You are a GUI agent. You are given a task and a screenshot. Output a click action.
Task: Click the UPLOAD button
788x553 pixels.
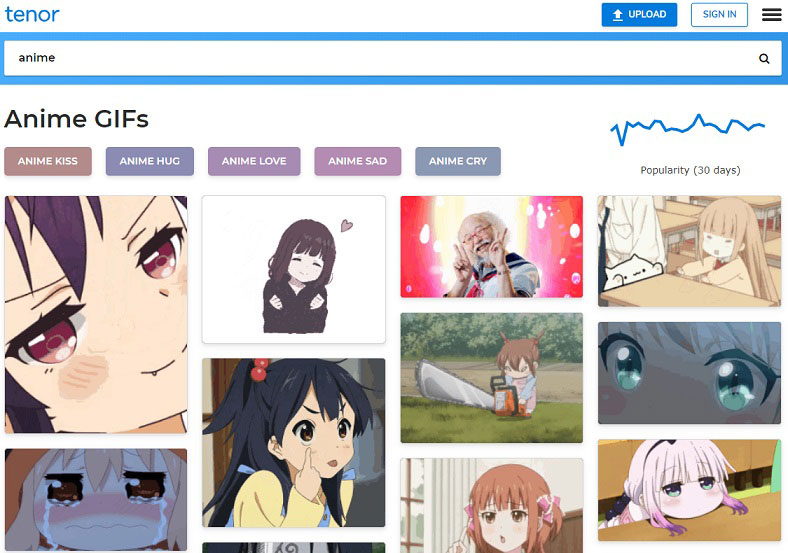(639, 15)
